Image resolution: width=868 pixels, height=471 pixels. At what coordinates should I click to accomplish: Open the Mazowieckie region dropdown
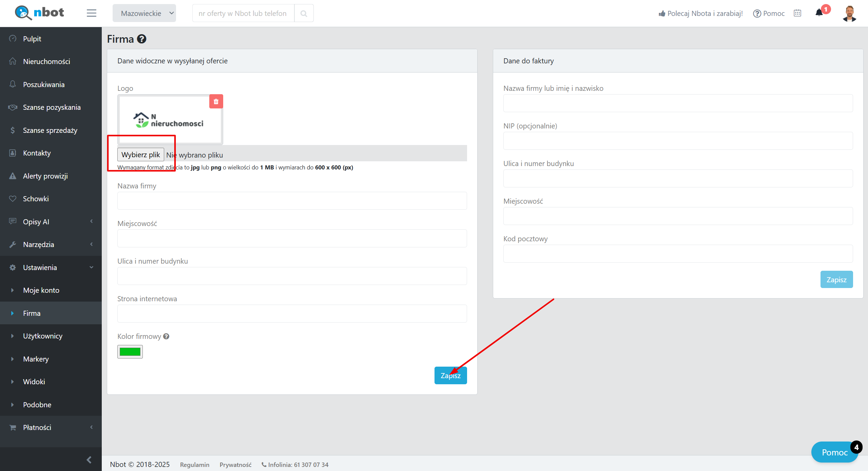[144, 13]
